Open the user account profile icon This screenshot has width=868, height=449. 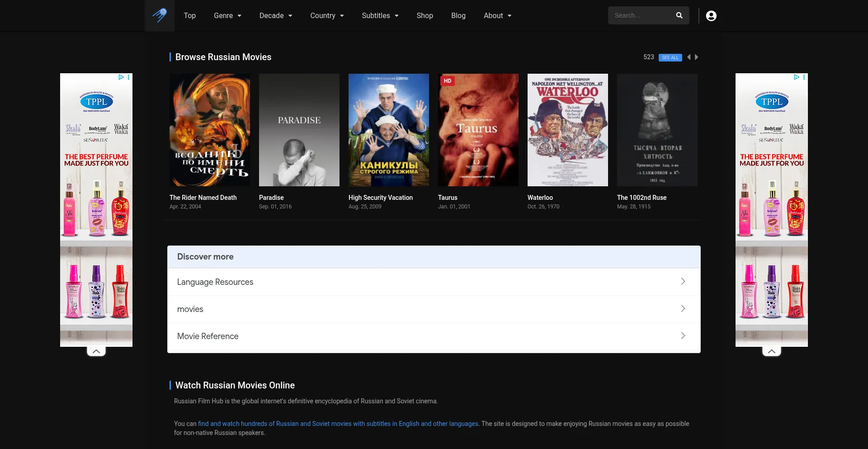point(711,16)
